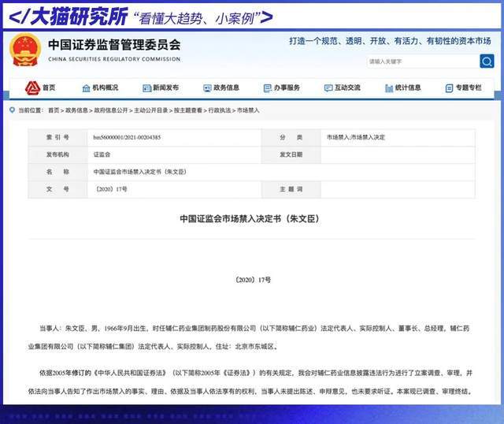Click the name cell 中国证监会市场禁入决定书（朱文臣）

[140, 172]
